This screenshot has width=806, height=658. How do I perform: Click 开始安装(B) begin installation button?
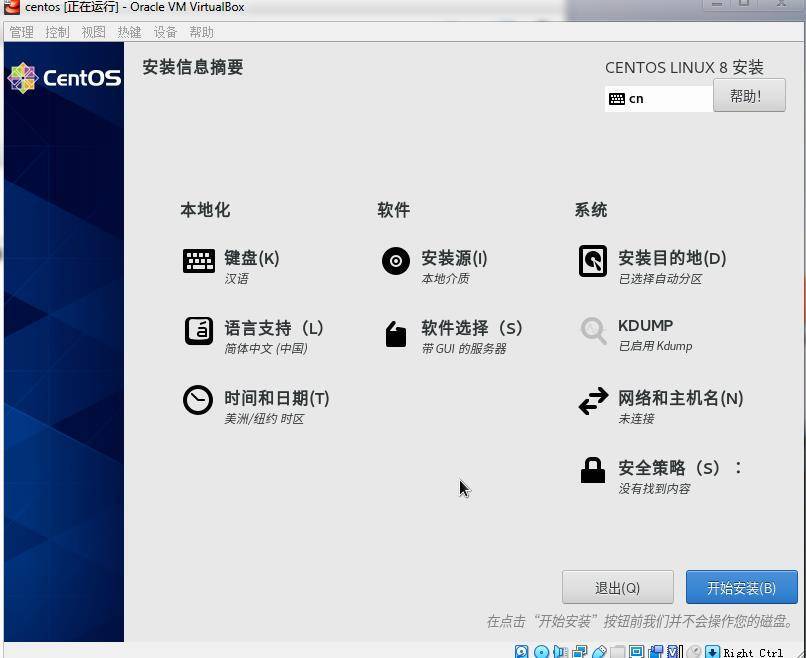point(742,587)
